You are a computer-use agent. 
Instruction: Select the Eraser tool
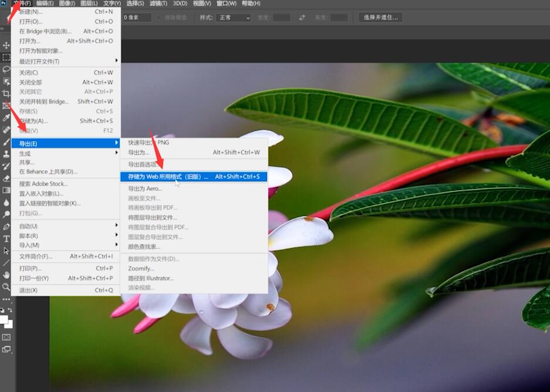(x=6, y=178)
